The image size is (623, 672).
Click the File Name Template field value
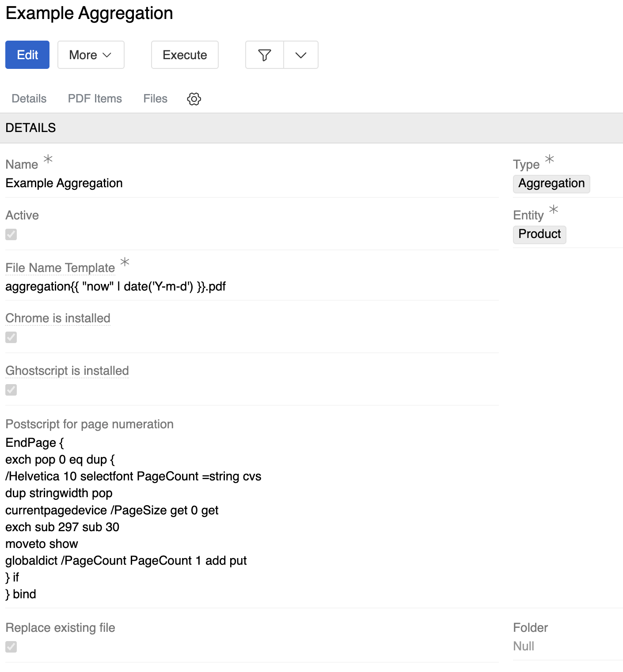(x=115, y=287)
